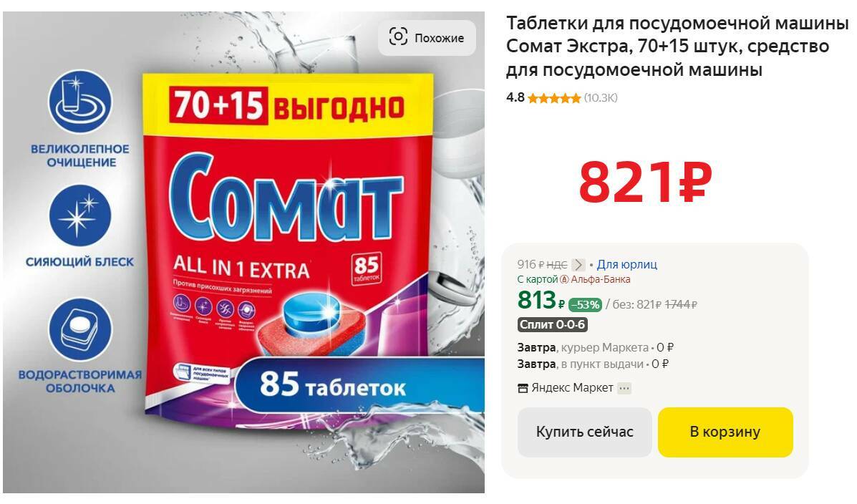857x504 pixels.
Task: Click the Альфа-Банка card logo icon
Action: point(565,279)
